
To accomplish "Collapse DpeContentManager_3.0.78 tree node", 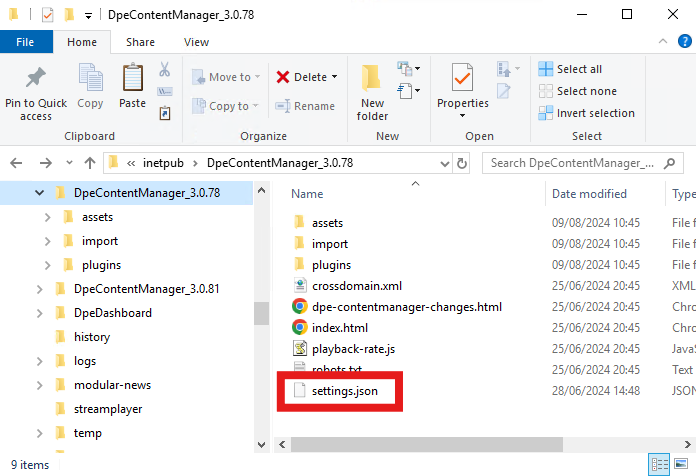I will pyautogui.click(x=40, y=193).
